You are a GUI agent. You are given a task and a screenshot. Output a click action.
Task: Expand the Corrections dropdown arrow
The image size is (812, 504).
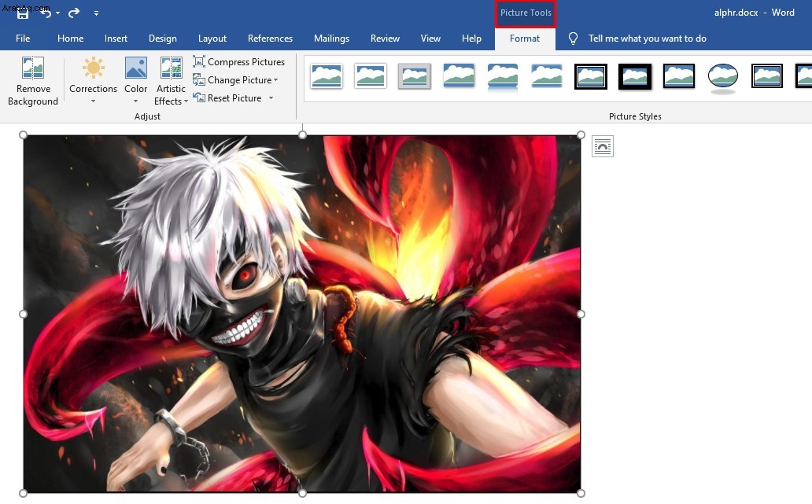tap(93, 101)
